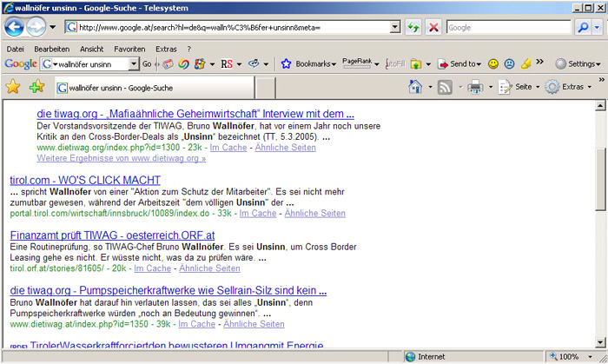Open the Extras menu in menu bar

[x=166, y=49]
